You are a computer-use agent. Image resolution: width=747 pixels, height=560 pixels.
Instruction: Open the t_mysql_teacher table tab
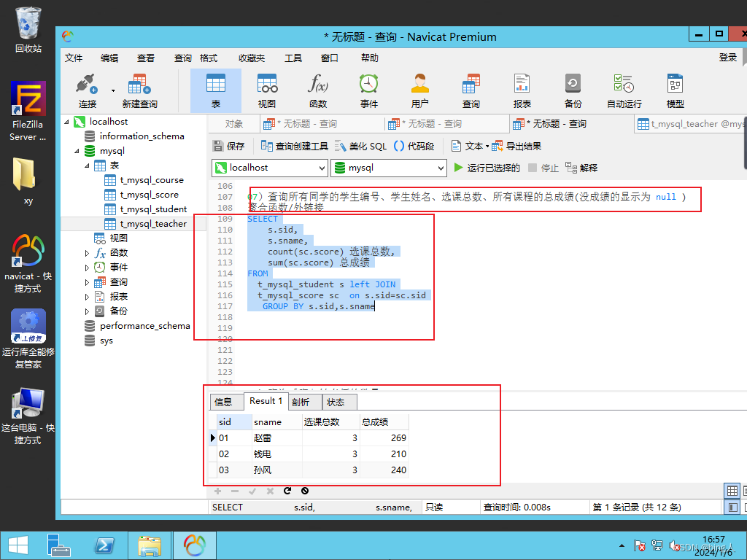click(691, 124)
